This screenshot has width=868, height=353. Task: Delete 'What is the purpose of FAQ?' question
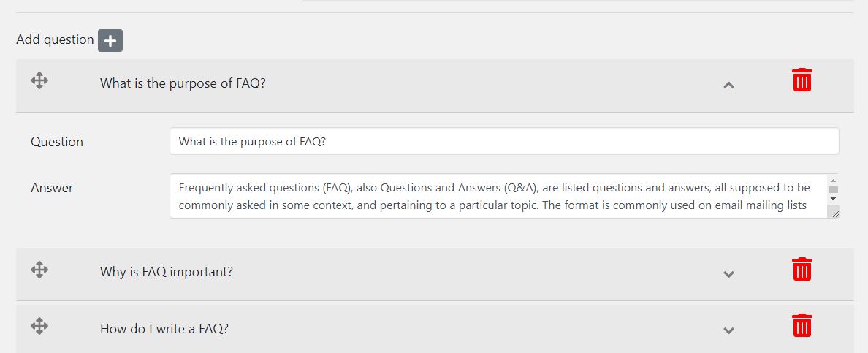(802, 80)
